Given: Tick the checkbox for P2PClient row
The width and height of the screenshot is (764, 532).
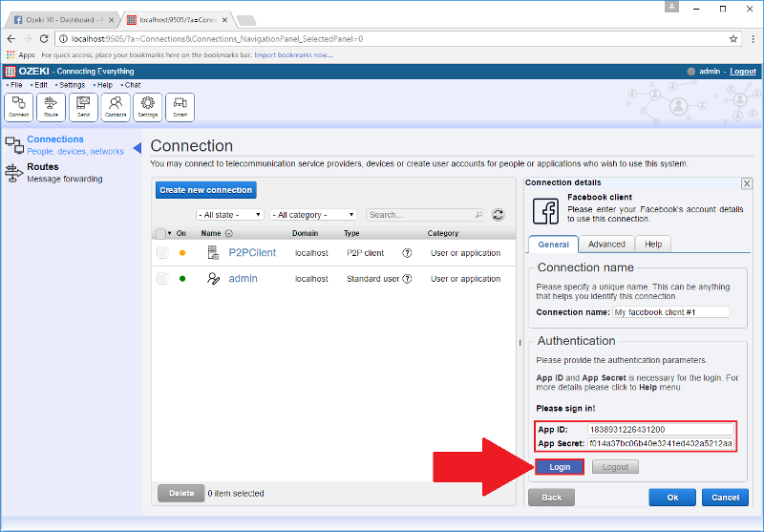Looking at the screenshot, I should 162,253.
